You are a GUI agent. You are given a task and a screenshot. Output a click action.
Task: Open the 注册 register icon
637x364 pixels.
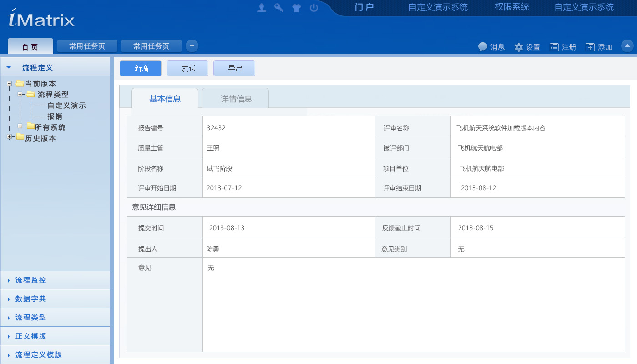click(x=554, y=46)
